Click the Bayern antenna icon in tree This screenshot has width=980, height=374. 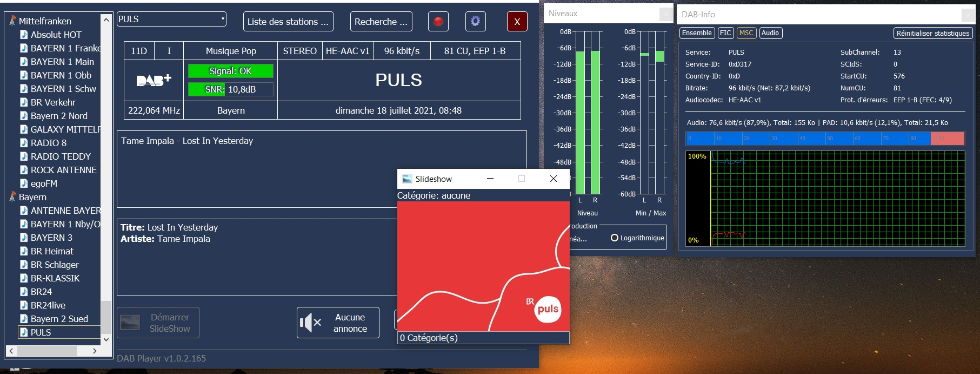tap(12, 197)
